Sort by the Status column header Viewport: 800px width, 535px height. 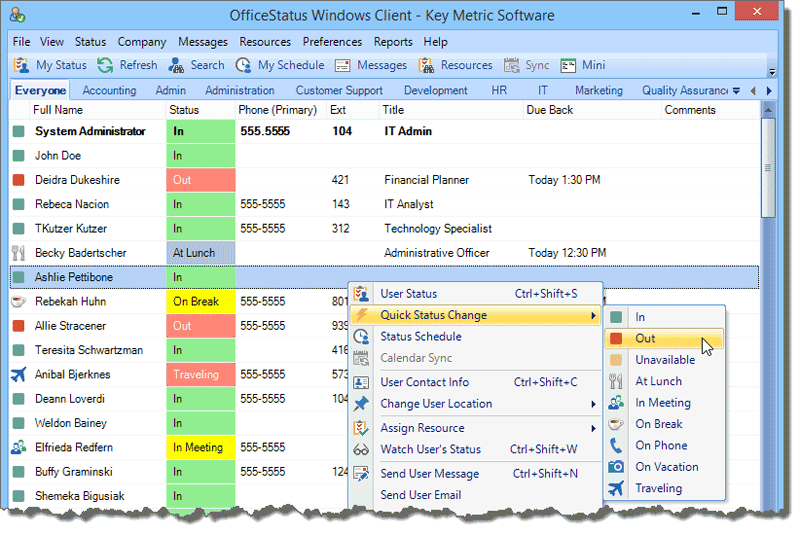click(201, 110)
